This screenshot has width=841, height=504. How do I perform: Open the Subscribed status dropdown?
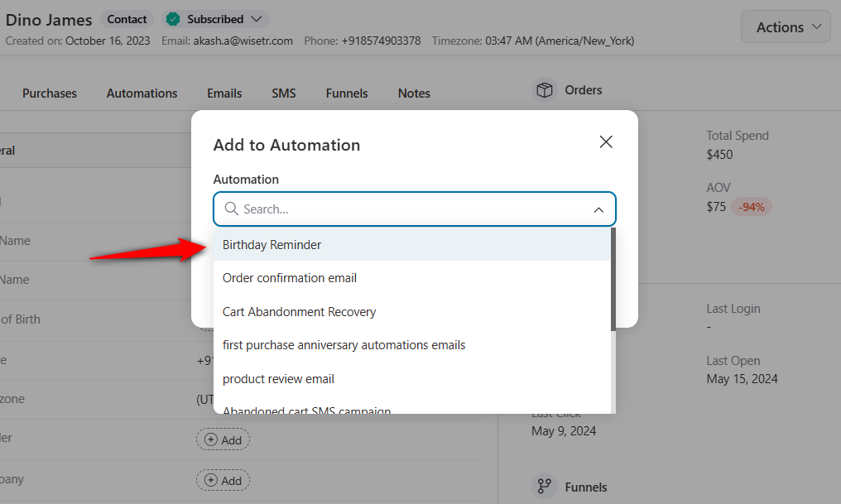[215, 19]
